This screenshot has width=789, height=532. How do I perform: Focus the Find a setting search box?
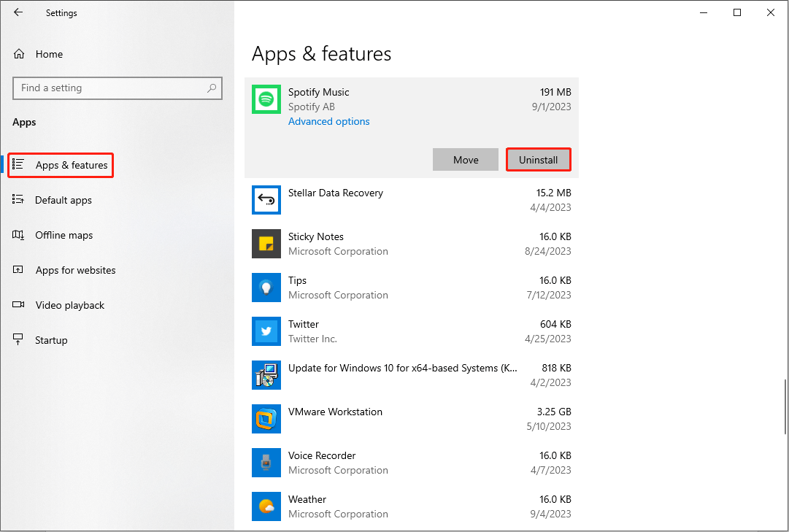pyautogui.click(x=118, y=88)
